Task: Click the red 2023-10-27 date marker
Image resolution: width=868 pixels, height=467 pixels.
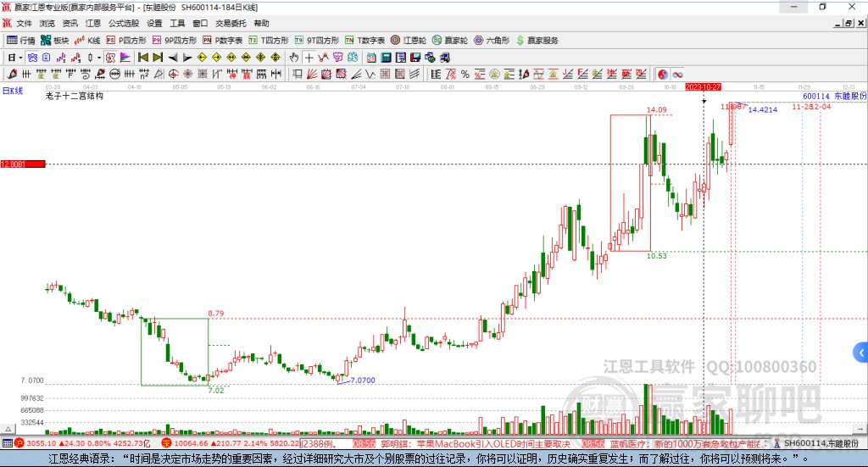Action: (703, 87)
